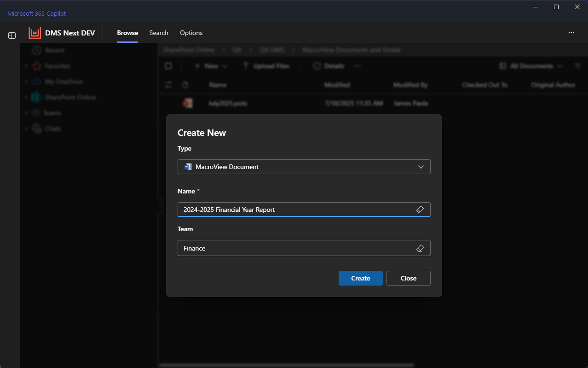The width and height of the screenshot is (588, 368).
Task: Click the Create button
Action: pos(361,278)
